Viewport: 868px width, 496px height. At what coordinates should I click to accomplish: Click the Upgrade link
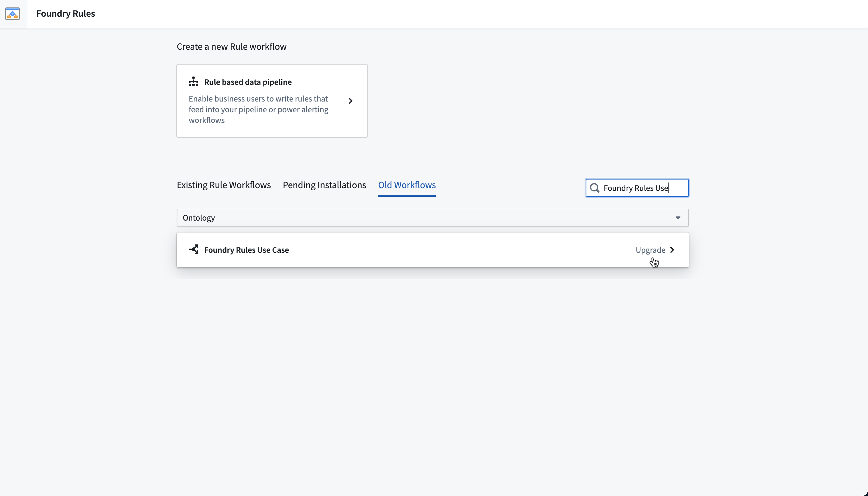coord(650,250)
